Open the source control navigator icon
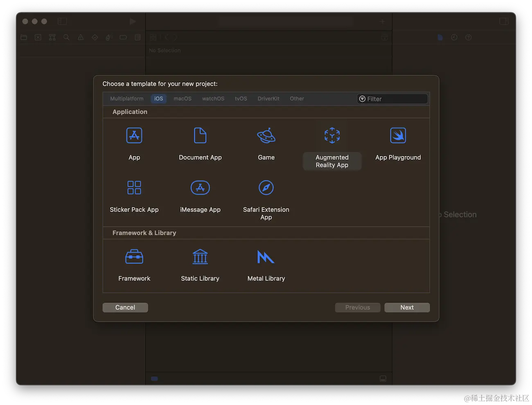This screenshot has height=405, width=532. pyautogui.click(x=38, y=37)
